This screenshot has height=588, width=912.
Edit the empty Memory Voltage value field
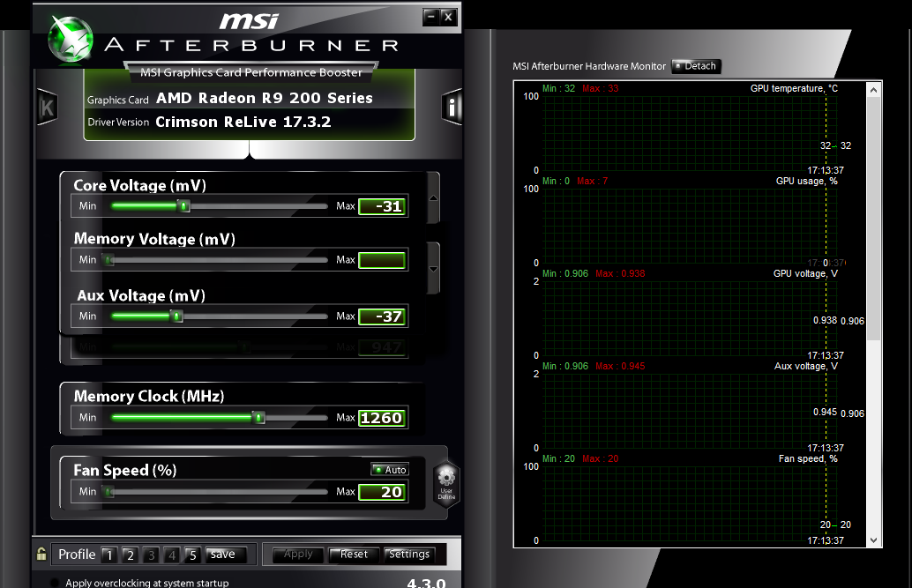[x=382, y=260]
